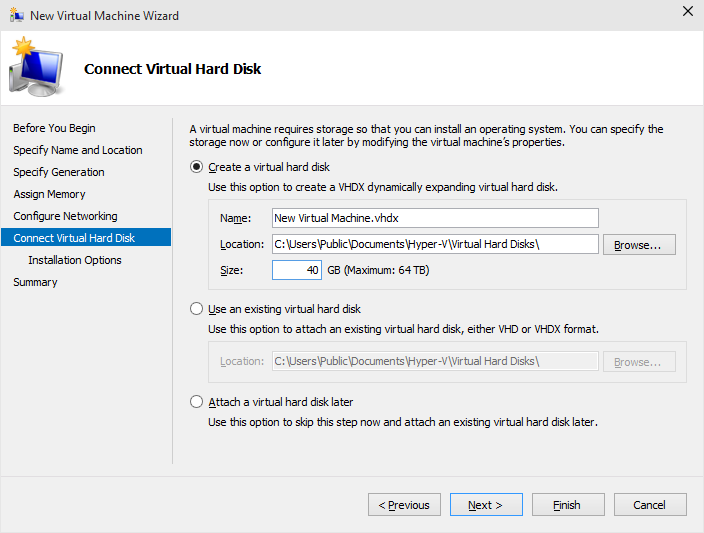Return to the Previous wizard page
The image size is (704, 533).
click(x=404, y=505)
